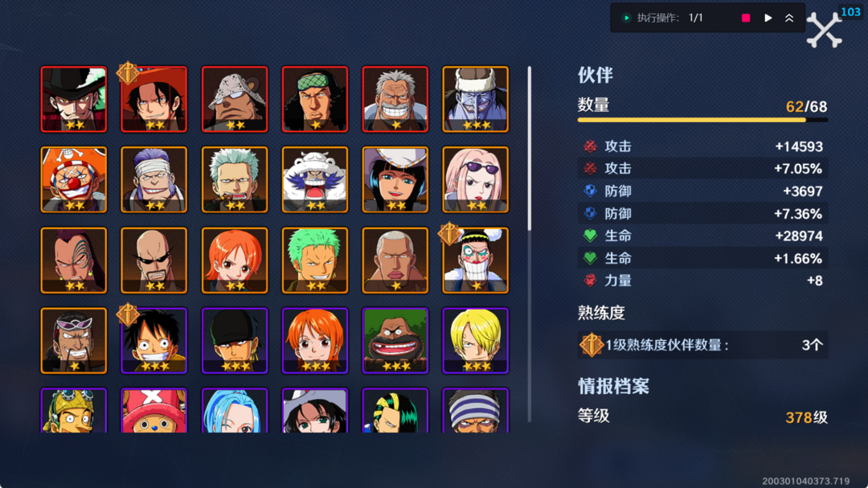Select the straw hat boy in the purple frame

click(x=154, y=341)
